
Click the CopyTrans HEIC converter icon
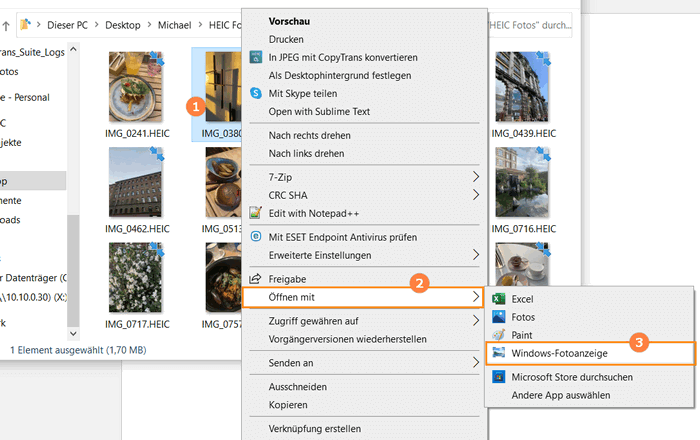(256, 57)
